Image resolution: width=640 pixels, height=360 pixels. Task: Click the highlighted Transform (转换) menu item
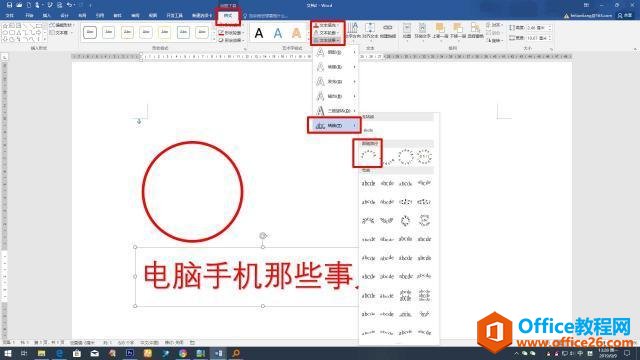coord(334,126)
